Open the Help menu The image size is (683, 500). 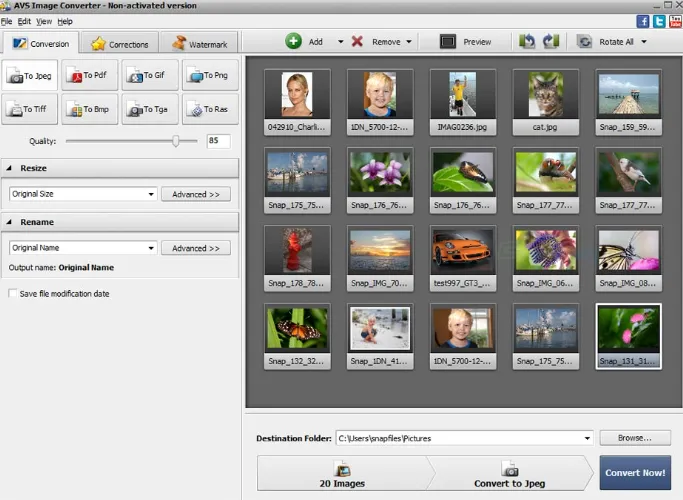click(x=65, y=21)
